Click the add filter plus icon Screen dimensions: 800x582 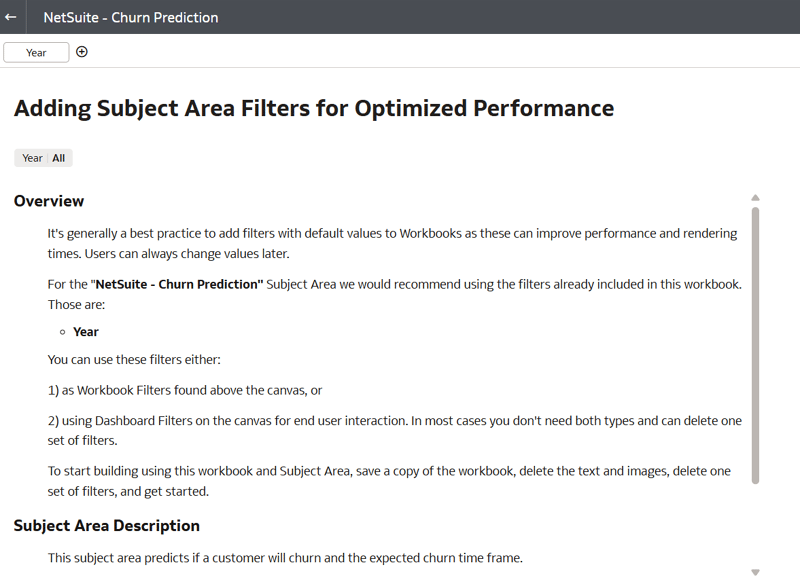point(82,52)
